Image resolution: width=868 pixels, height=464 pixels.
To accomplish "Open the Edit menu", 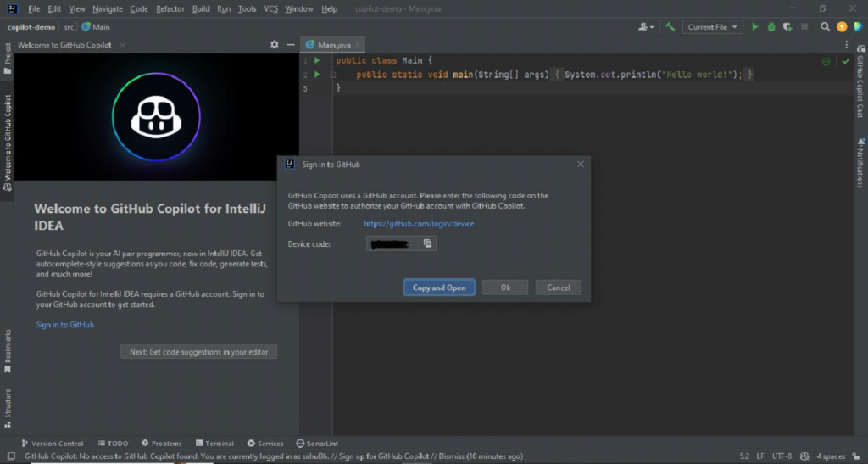I will (54, 8).
